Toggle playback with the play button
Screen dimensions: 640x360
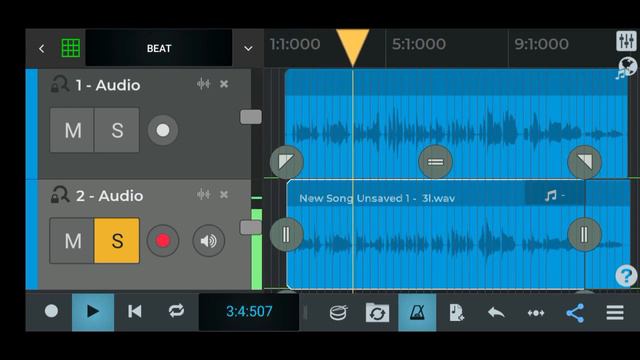pyautogui.click(x=93, y=312)
